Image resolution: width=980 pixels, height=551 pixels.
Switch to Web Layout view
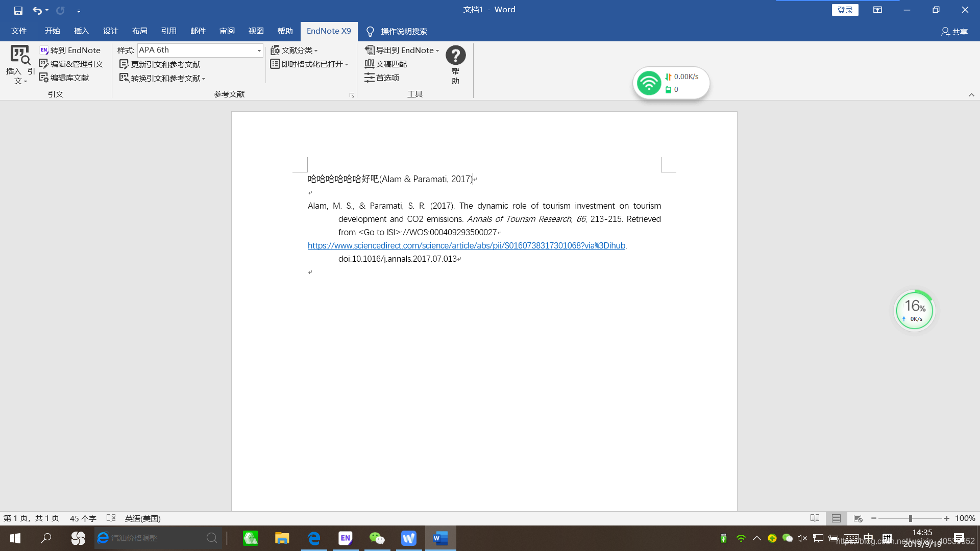pyautogui.click(x=858, y=518)
